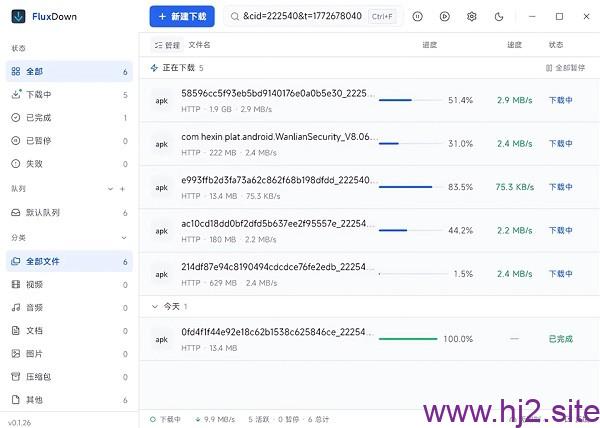600x428 pixels.
Task: Select 音频 category in sidebar
Action: coord(70,308)
